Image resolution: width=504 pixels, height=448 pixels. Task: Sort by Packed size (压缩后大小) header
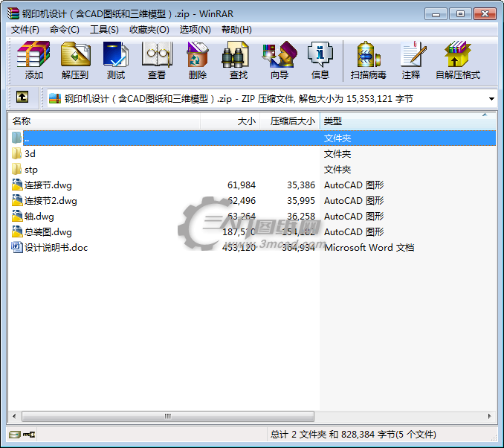pyautogui.click(x=290, y=121)
